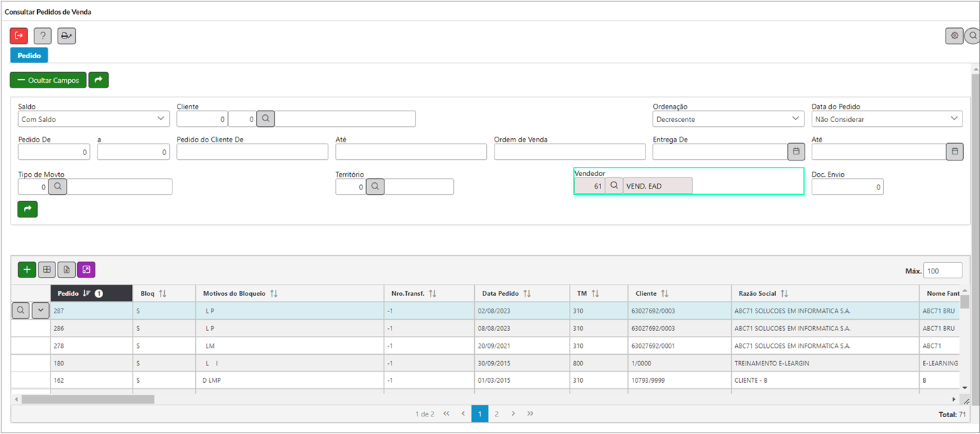Screen dimensions: 980x434
Task: Click the cell TREINAMENTO E-LEARGIN
Action: click(824, 363)
